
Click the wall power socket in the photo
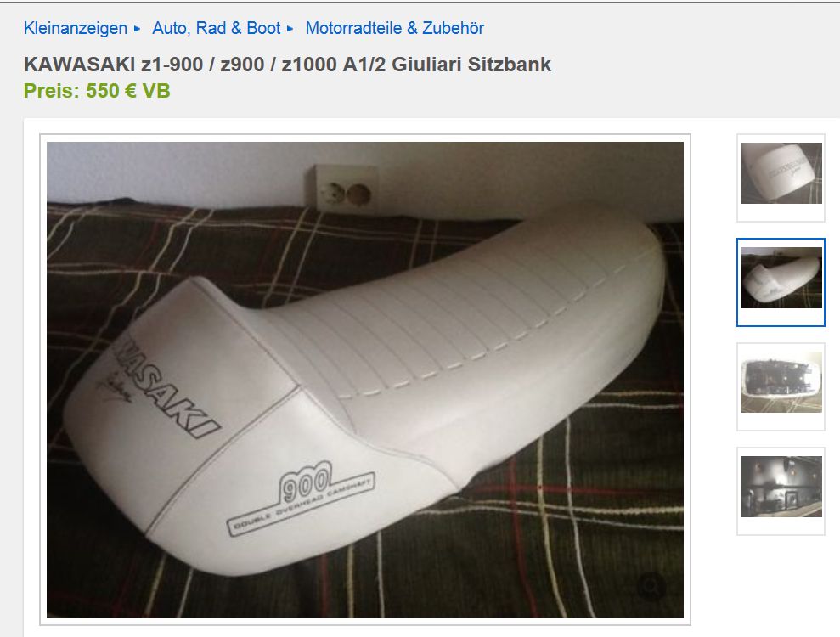[x=341, y=188]
